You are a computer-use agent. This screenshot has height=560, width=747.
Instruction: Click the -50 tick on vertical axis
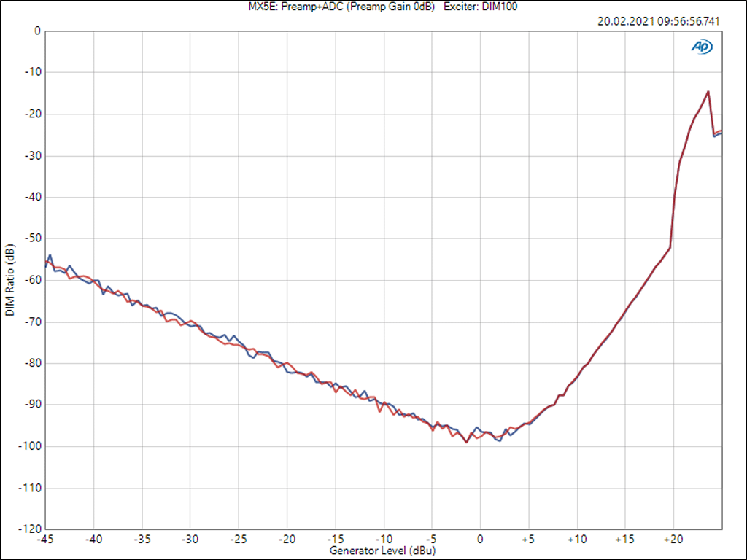[x=31, y=238]
